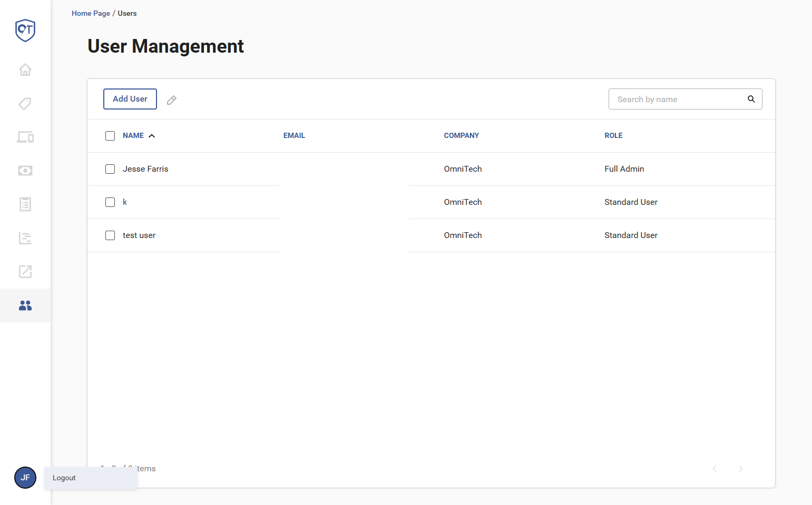The width and height of the screenshot is (812, 505).
Task: Click the Users breadcrumb
Action: click(x=127, y=13)
